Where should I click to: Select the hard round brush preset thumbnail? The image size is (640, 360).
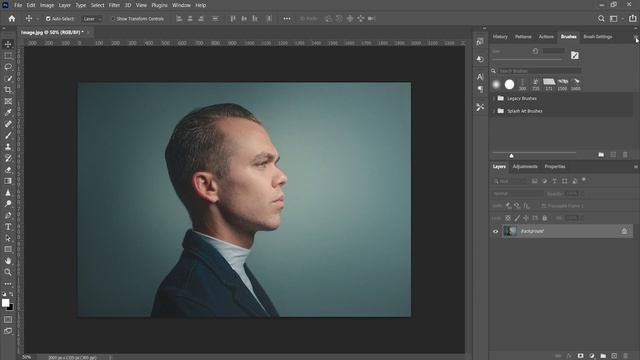point(509,84)
